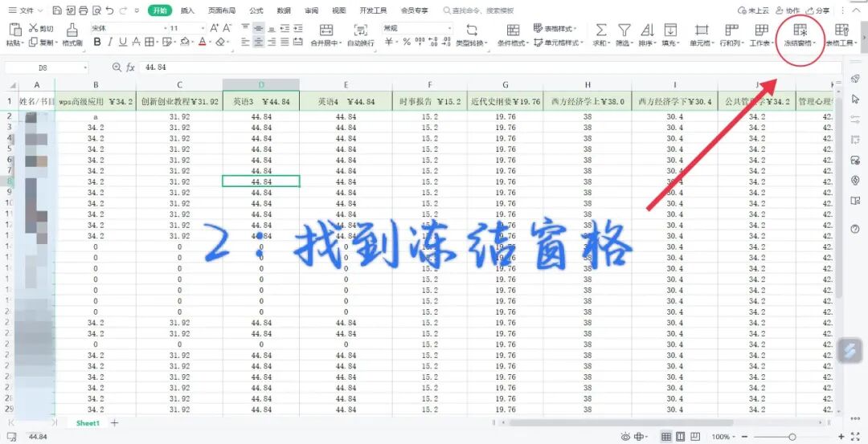Click the red font color A icon
868x444 pixels.
coord(202,42)
